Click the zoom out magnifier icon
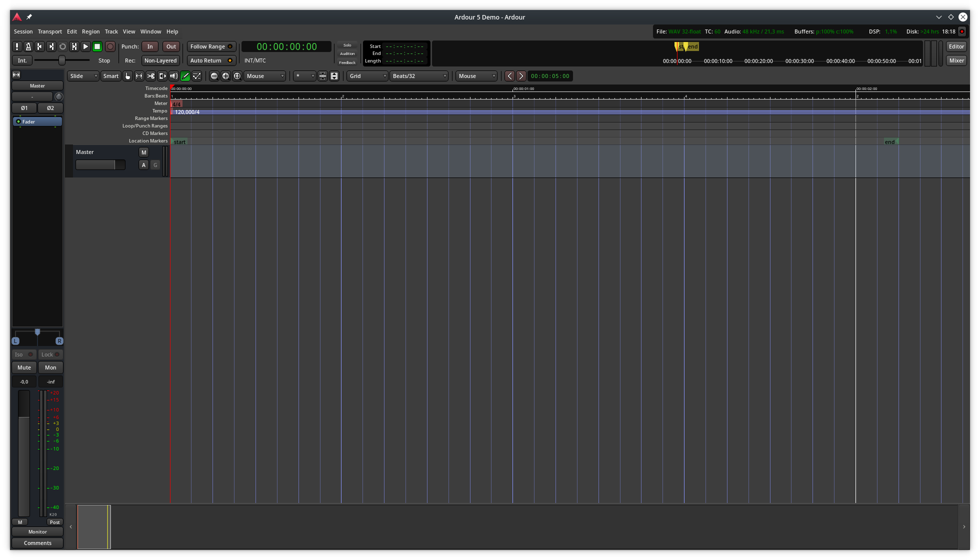The width and height of the screenshot is (980, 560). [x=214, y=76]
